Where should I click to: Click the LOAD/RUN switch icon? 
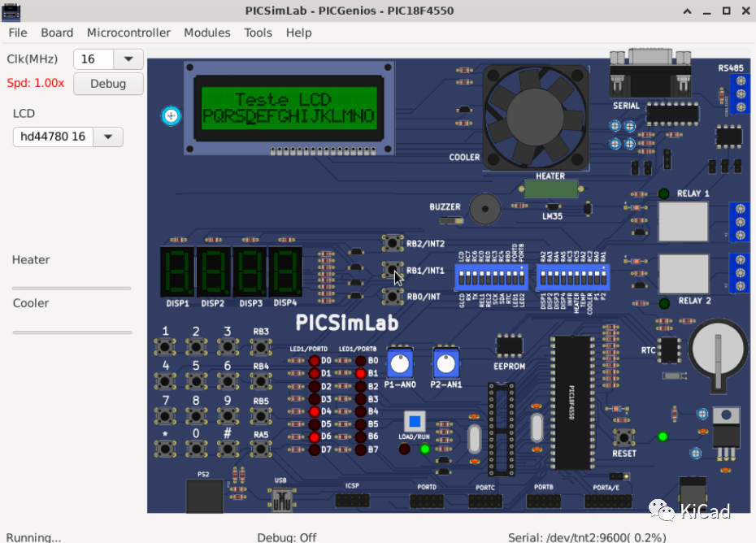pyautogui.click(x=415, y=422)
